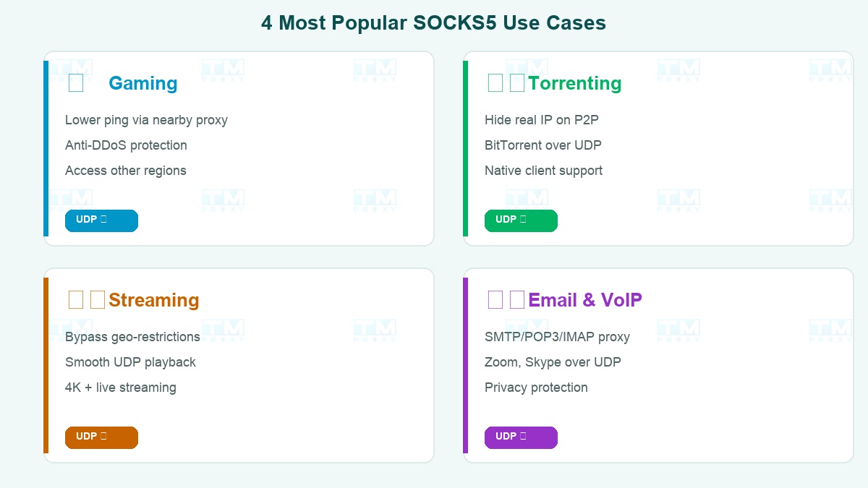Select the Email & VoIP card title
The image size is (868, 488).
click(584, 300)
